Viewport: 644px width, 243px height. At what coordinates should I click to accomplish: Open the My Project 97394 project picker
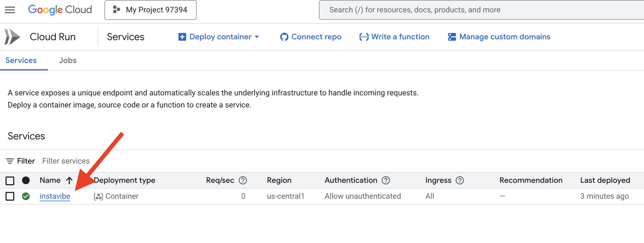coord(150,10)
